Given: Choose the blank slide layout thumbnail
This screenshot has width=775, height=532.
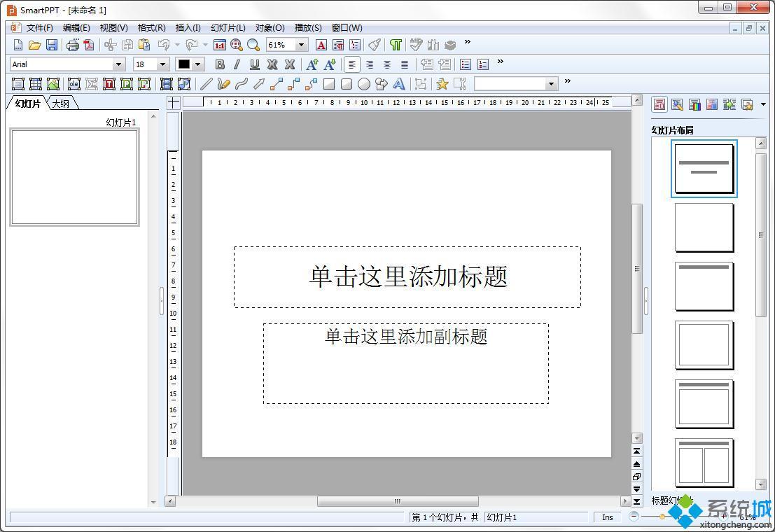Looking at the screenshot, I should (704, 227).
